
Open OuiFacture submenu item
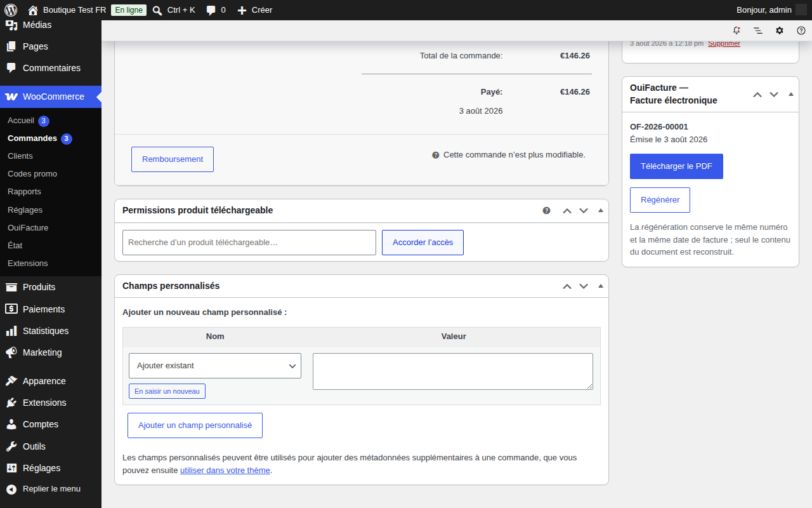(28, 228)
